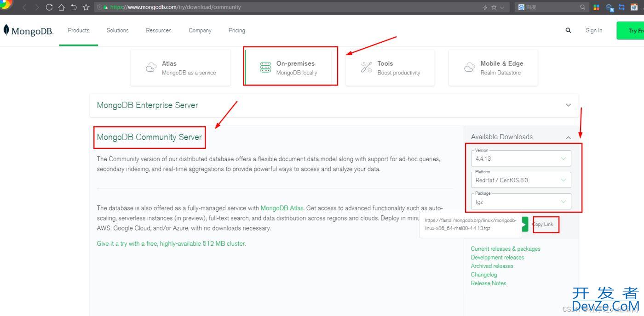644x316 pixels.
Task: Open the Pricing page
Action: [237, 30]
